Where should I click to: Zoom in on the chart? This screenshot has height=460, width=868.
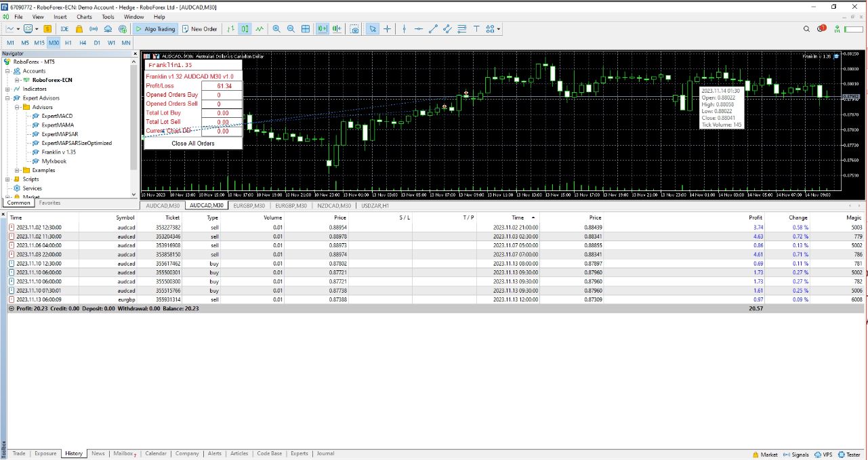click(x=276, y=29)
